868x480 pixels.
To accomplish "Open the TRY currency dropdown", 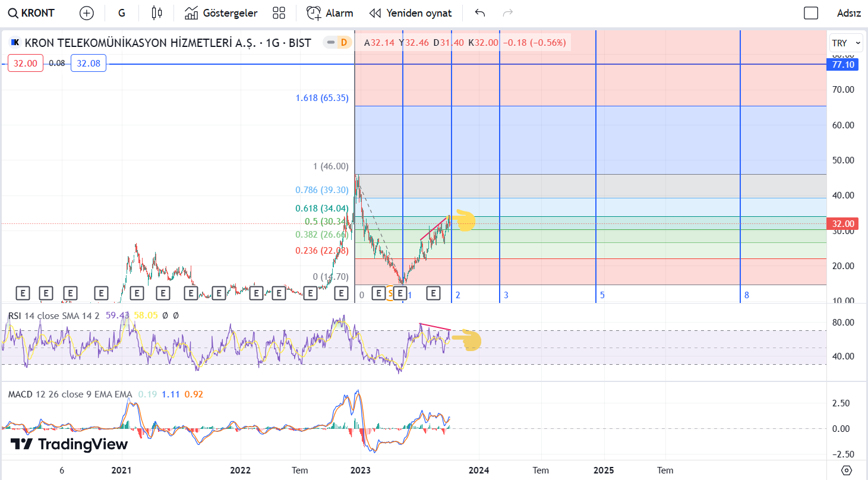I will click(846, 43).
